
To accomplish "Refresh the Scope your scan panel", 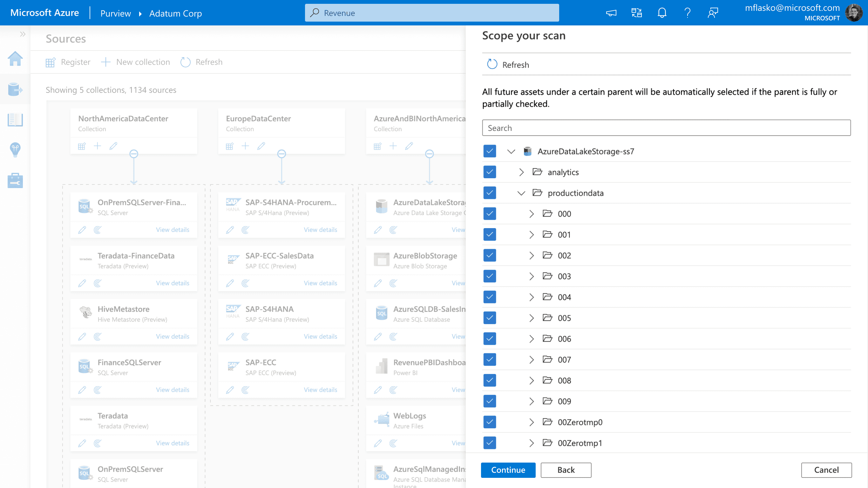I will tap(508, 64).
